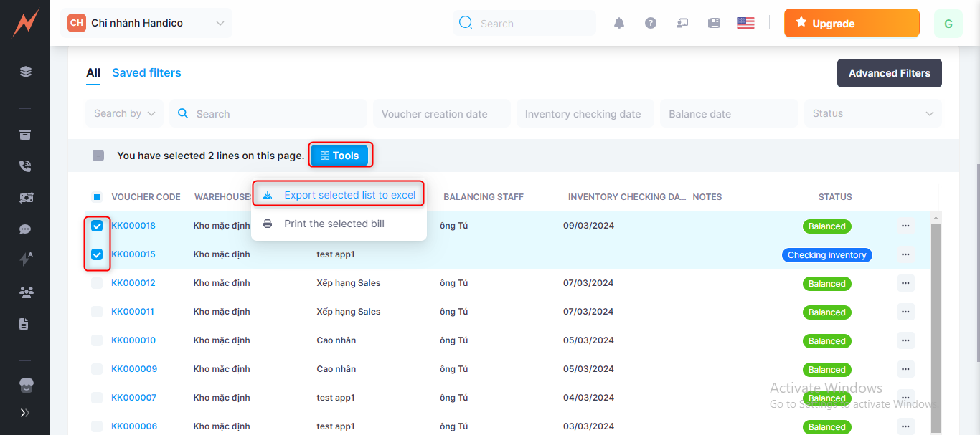Open the chat bubble icon in sidebar

pos(25,229)
